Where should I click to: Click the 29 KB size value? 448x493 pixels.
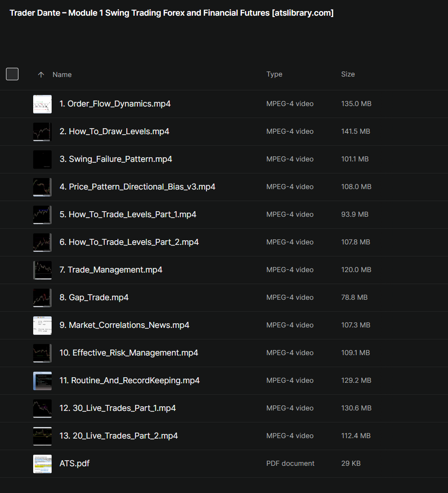click(351, 463)
